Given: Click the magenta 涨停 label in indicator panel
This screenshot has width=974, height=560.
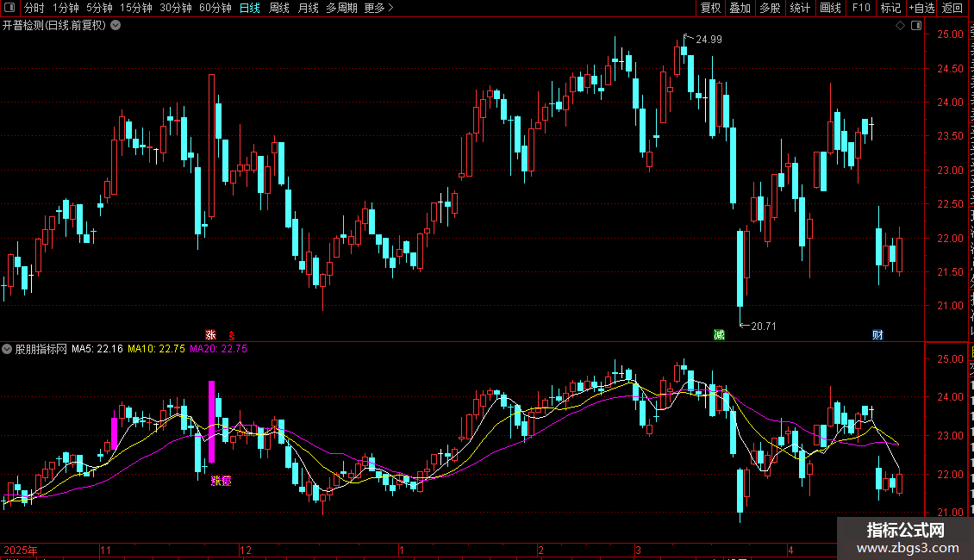Looking at the screenshot, I should click(222, 481).
